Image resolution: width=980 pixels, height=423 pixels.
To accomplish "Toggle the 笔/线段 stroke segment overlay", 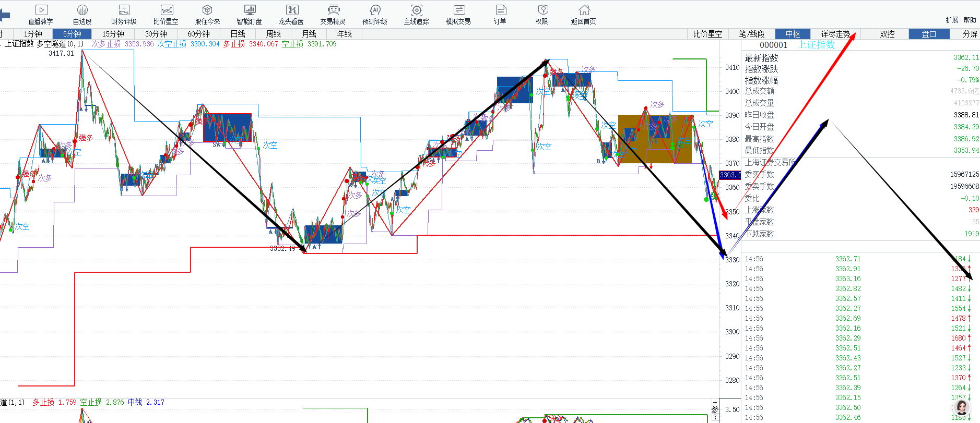I will click(752, 34).
